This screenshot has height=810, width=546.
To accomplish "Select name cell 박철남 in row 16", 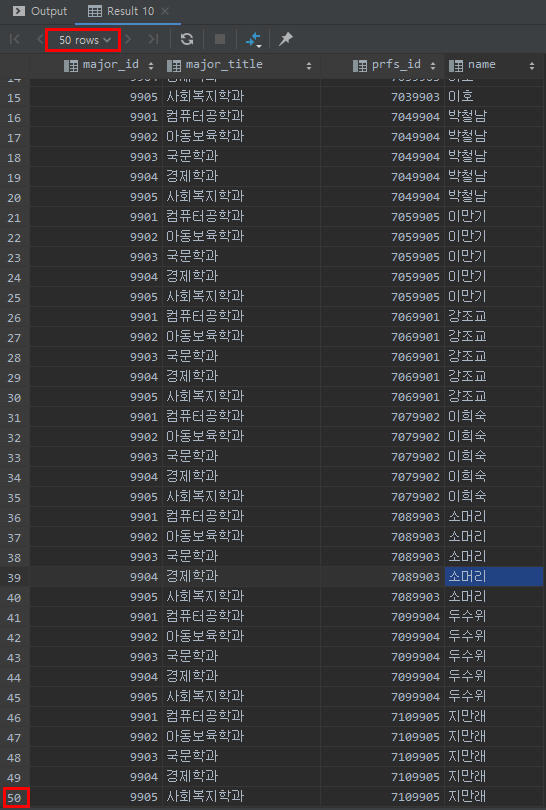I will (494, 117).
